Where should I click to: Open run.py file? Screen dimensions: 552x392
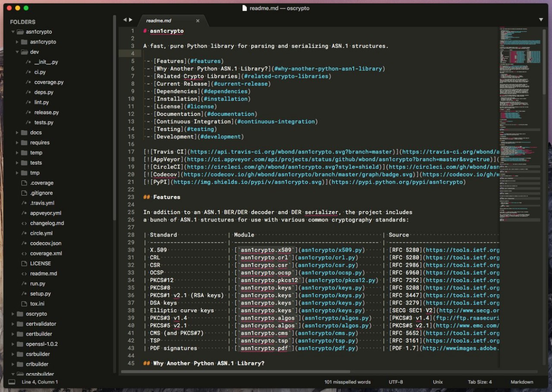pos(38,284)
